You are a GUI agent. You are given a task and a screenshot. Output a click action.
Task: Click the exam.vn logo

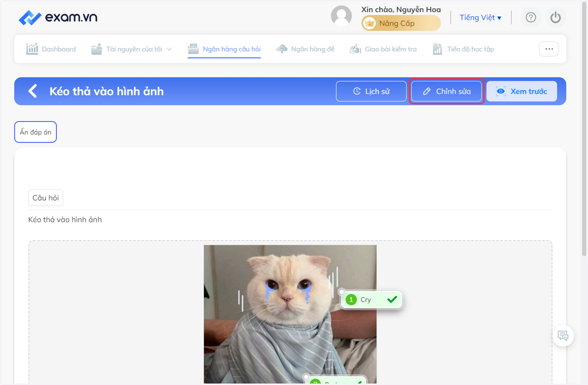[58, 18]
